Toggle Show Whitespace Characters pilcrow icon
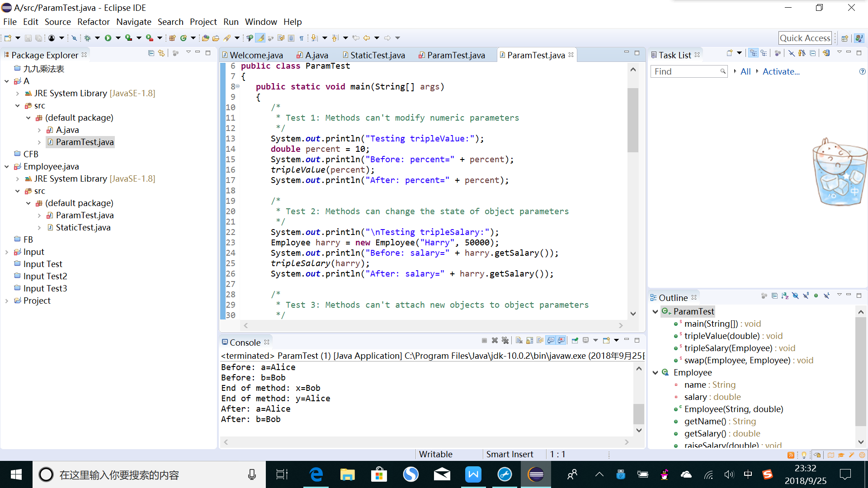 (x=301, y=38)
